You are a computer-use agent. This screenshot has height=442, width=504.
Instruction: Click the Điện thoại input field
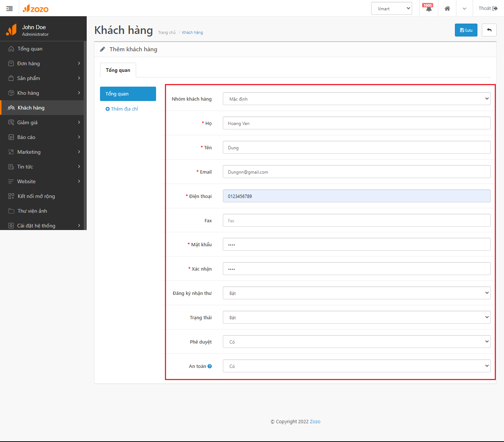(x=357, y=196)
